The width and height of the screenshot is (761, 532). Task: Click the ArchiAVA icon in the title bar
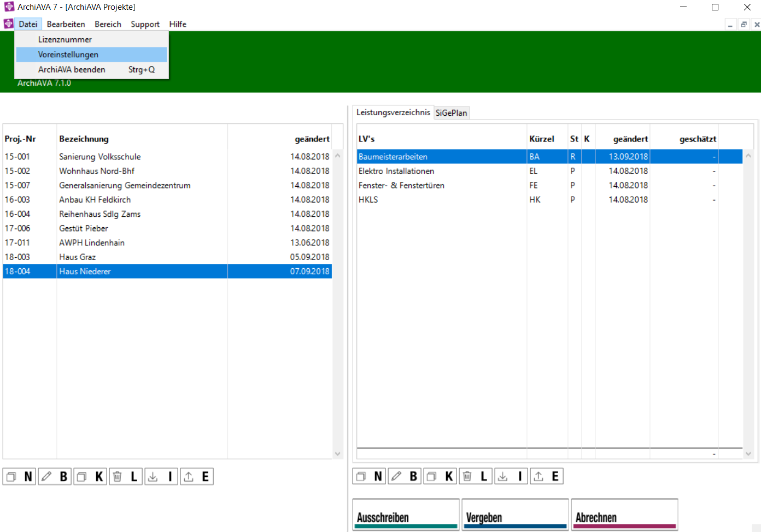point(9,7)
